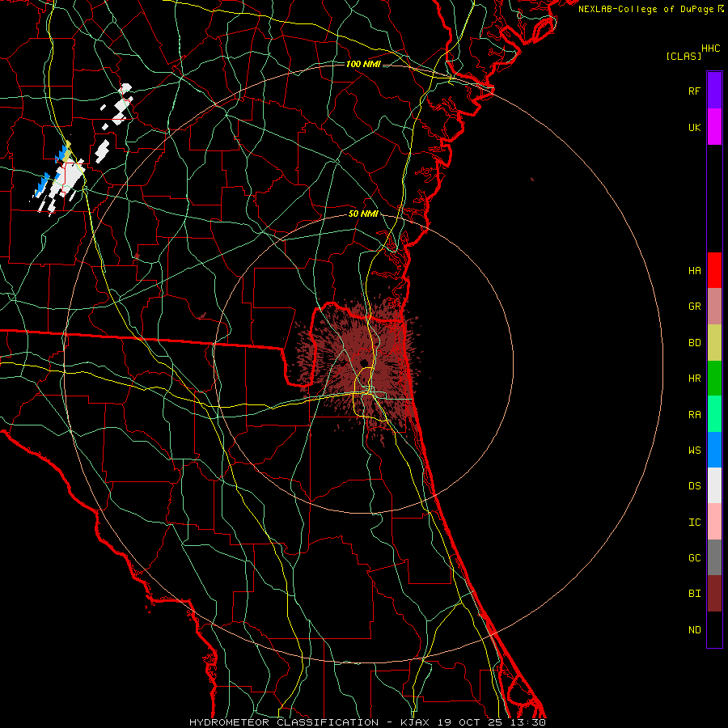This screenshot has width=728, height=728.
Task: Click the 'DS' legend label
Action: tap(694, 486)
